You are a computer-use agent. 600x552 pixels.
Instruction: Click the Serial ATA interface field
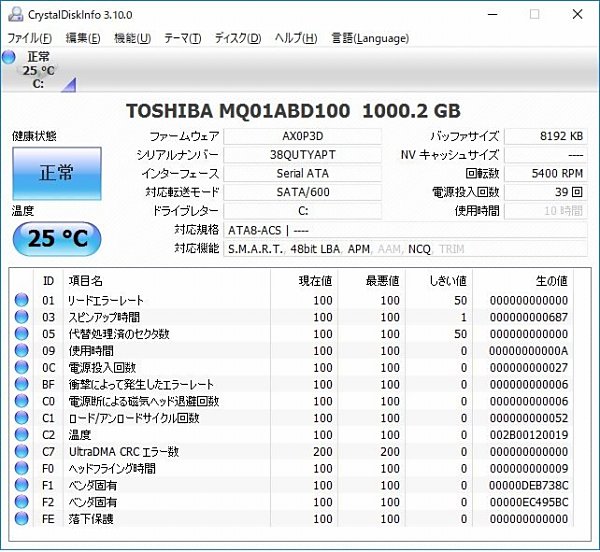coord(303,174)
